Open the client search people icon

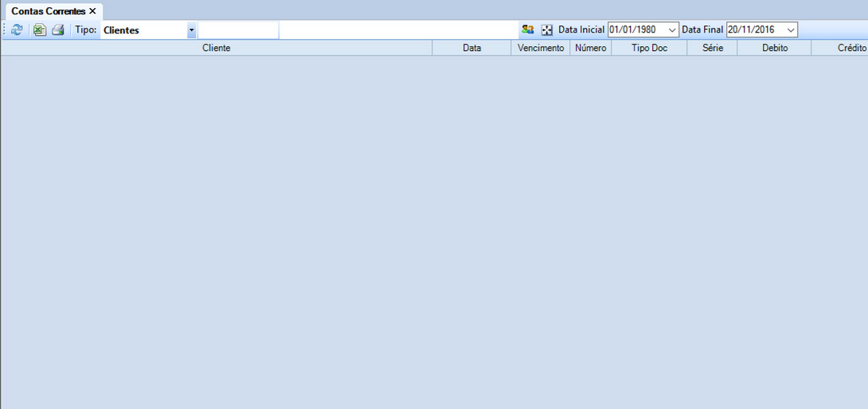click(527, 30)
